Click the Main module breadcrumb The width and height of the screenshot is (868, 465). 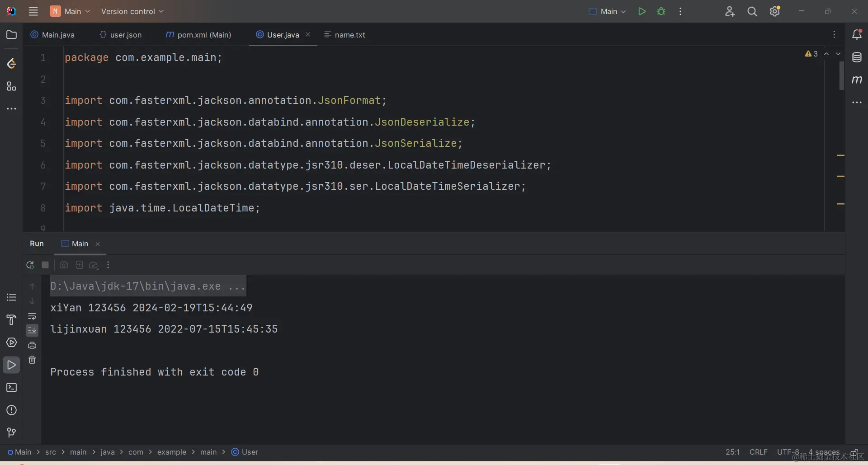[x=19, y=452]
